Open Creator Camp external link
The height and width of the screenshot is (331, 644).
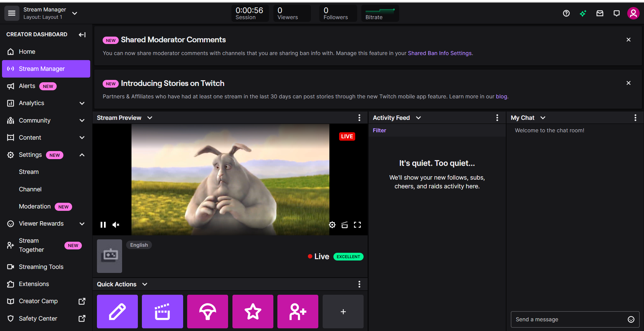click(46, 301)
